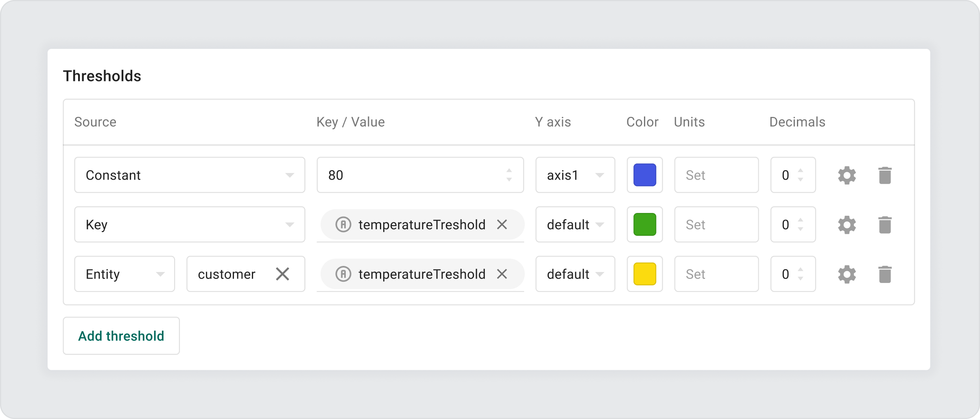Click the Set units field in the Key row

click(x=716, y=224)
